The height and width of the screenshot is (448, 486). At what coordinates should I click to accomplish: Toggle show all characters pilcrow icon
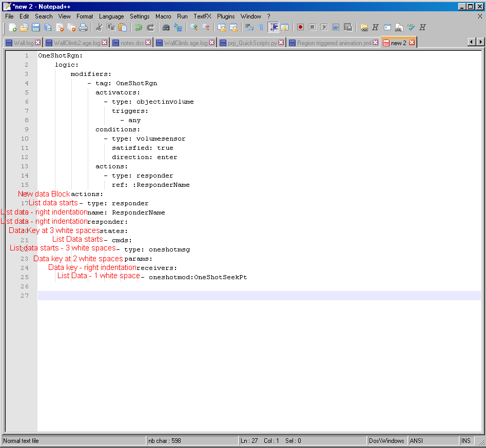tap(261, 27)
